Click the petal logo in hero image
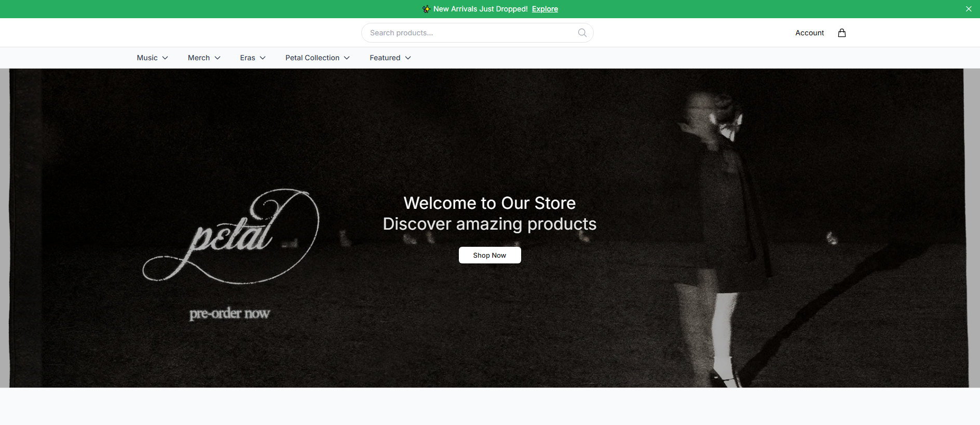The height and width of the screenshot is (425, 980). click(231, 236)
